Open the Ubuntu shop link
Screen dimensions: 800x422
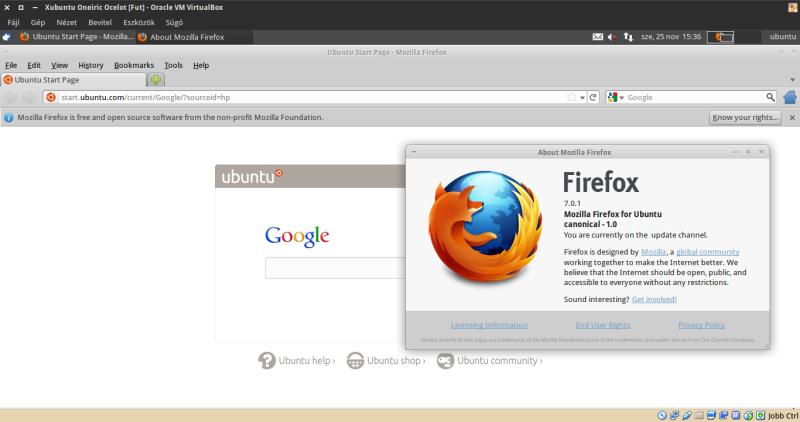coord(386,360)
